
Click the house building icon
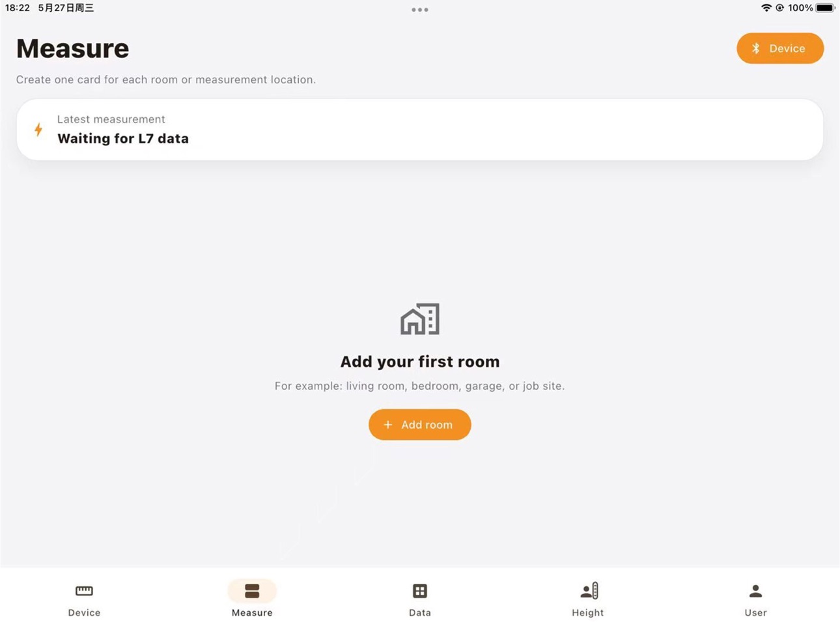[420, 319]
